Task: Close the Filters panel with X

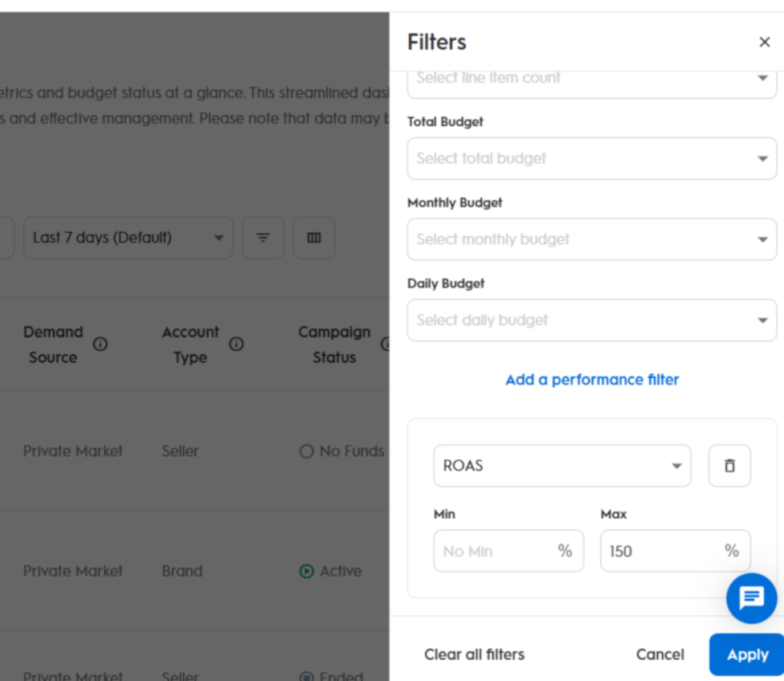Action: pyautogui.click(x=764, y=43)
